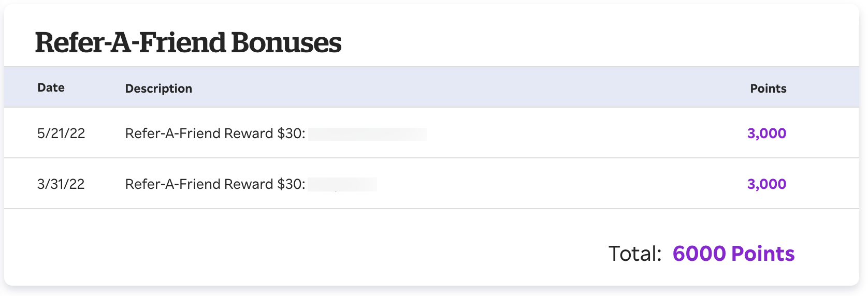Open the 3,000 points link for 5/21/22
Viewport: 868px width, 296px height.
(766, 134)
